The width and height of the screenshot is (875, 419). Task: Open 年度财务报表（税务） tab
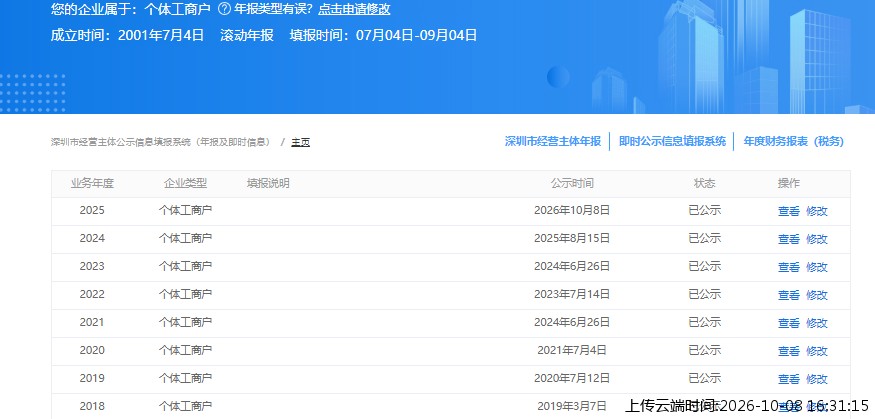[x=793, y=141]
